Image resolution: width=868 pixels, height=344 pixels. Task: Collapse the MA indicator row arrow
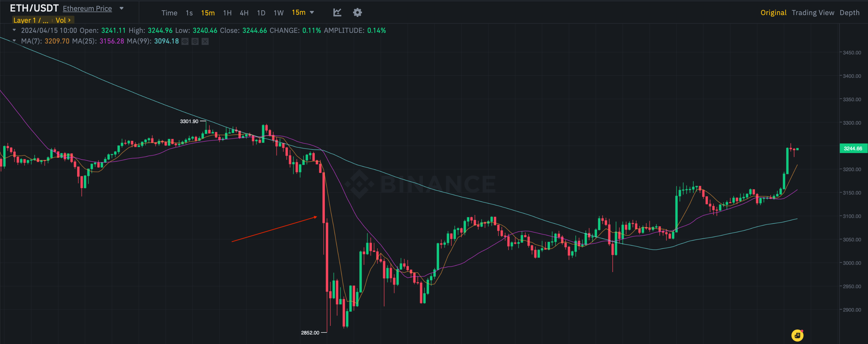tap(14, 41)
